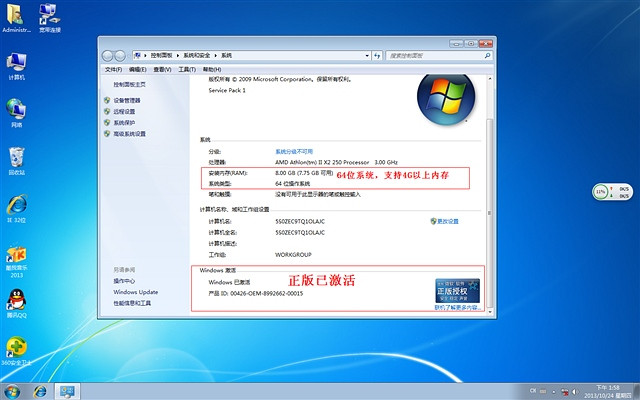
Task: Open the 帮助(H) menu
Action: click(x=212, y=69)
